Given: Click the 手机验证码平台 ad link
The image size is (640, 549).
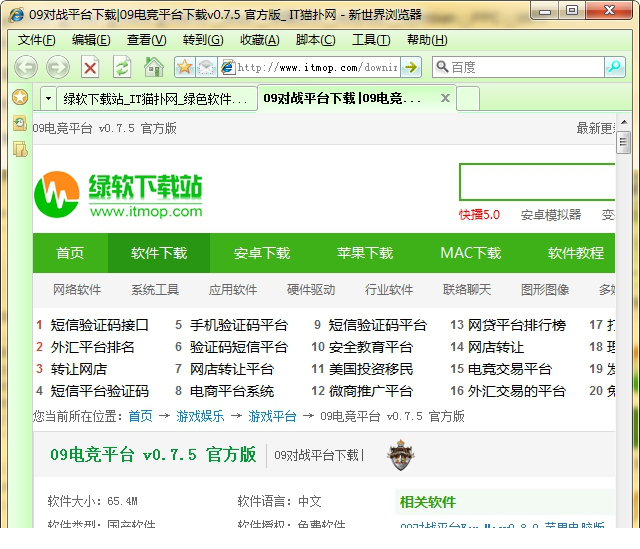Looking at the screenshot, I should (239, 325).
